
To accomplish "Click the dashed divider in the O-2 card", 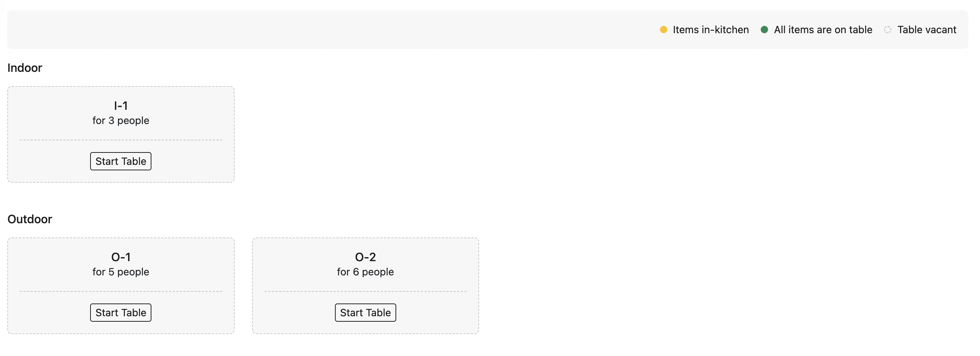I will (x=365, y=291).
